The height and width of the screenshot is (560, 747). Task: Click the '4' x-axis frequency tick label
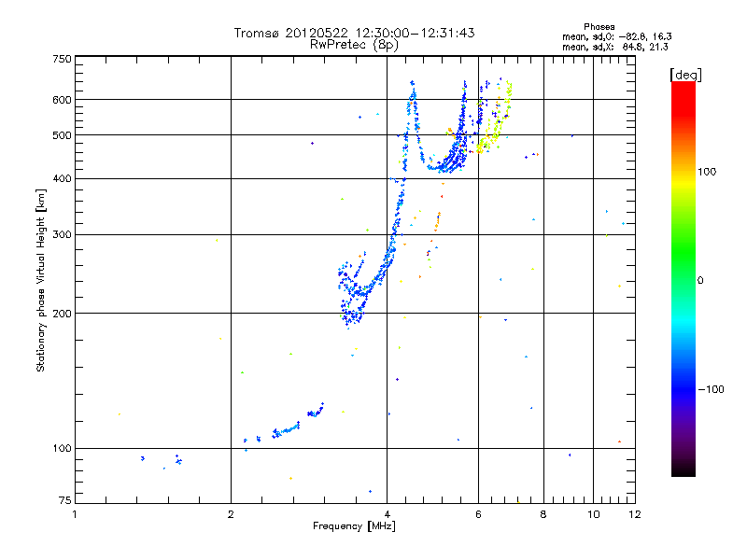(388, 514)
